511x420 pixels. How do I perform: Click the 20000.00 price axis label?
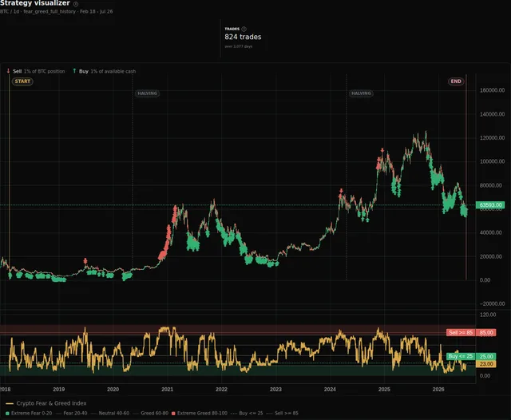click(x=491, y=256)
